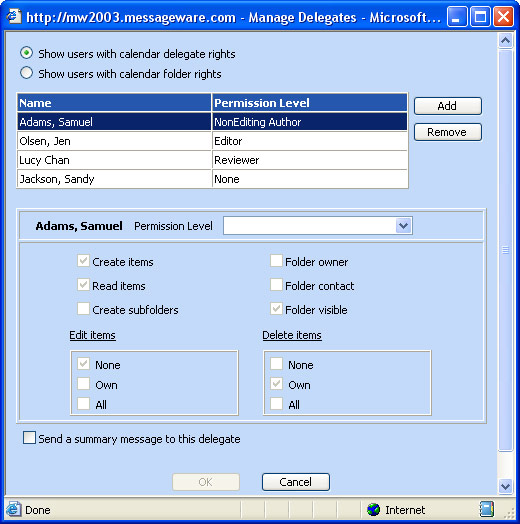Toggle the Read items checkbox
The image size is (520, 524).
(x=83, y=285)
